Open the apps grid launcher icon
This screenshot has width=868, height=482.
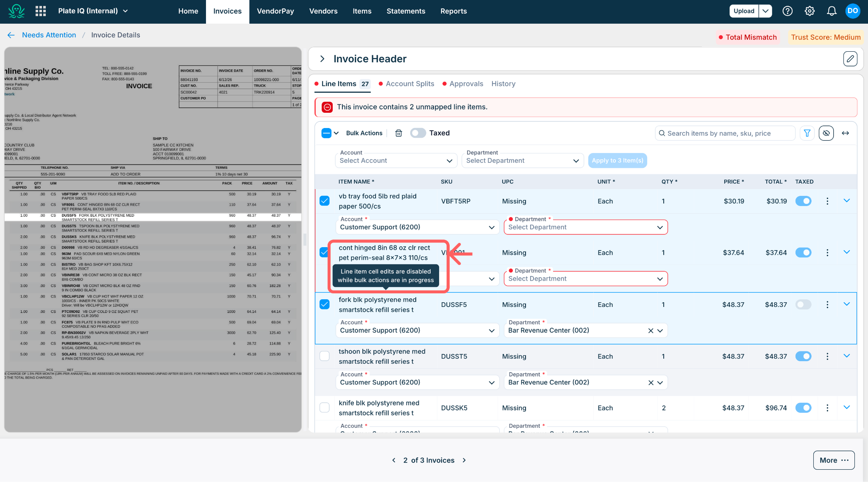click(41, 11)
